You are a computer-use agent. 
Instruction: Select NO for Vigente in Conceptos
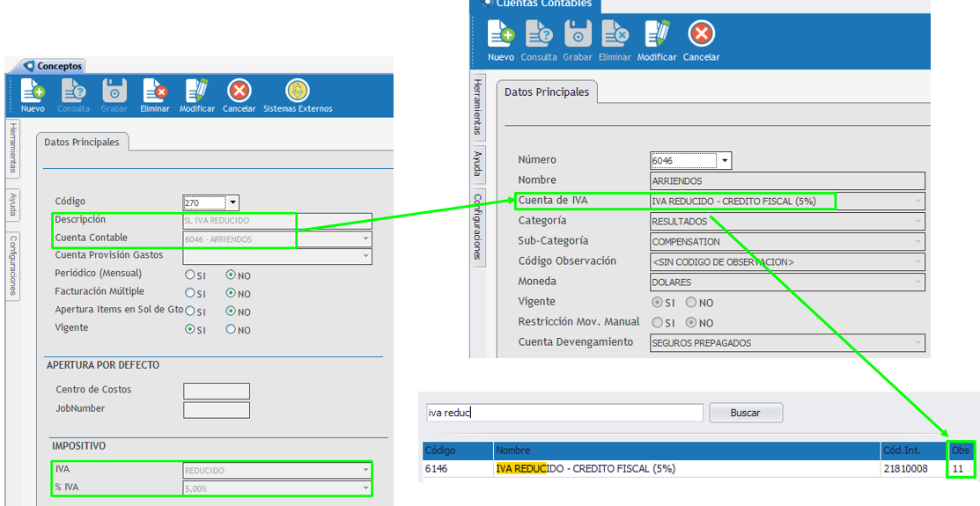tap(231, 329)
